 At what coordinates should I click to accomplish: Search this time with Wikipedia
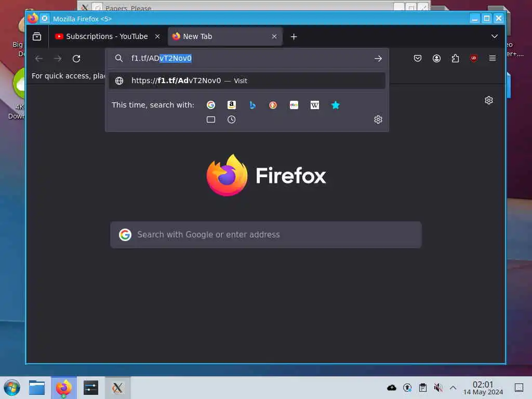point(314,105)
